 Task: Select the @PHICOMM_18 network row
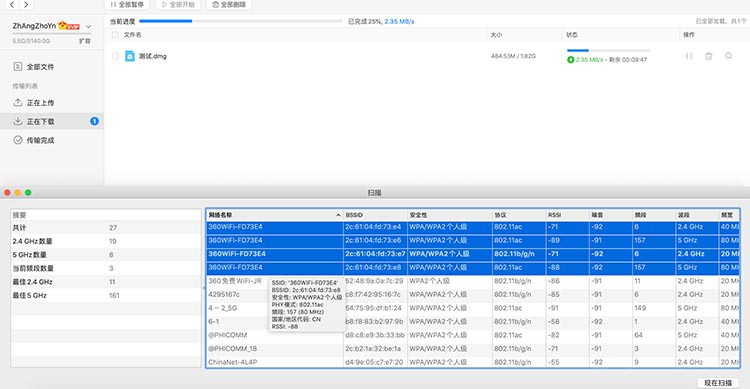[x=473, y=348]
